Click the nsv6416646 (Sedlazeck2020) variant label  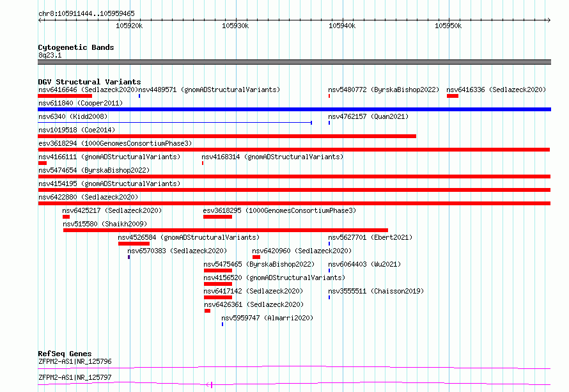point(88,90)
